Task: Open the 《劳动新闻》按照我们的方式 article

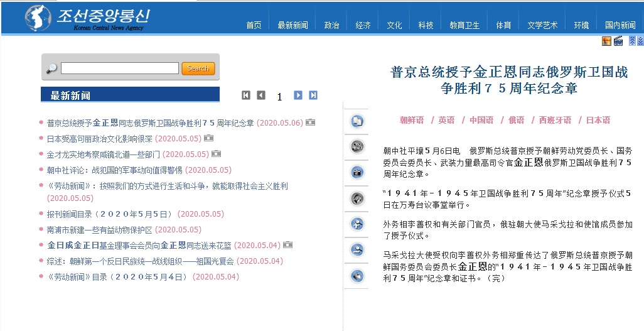Action: coord(168,186)
